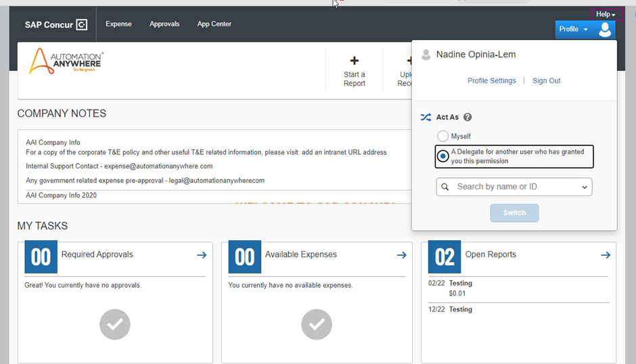Click the COMPANY NOTES heading
The width and height of the screenshot is (636, 364).
tap(62, 113)
